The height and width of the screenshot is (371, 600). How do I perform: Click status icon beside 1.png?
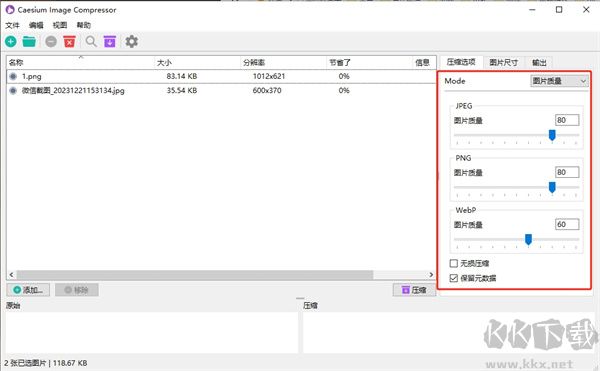click(x=13, y=76)
